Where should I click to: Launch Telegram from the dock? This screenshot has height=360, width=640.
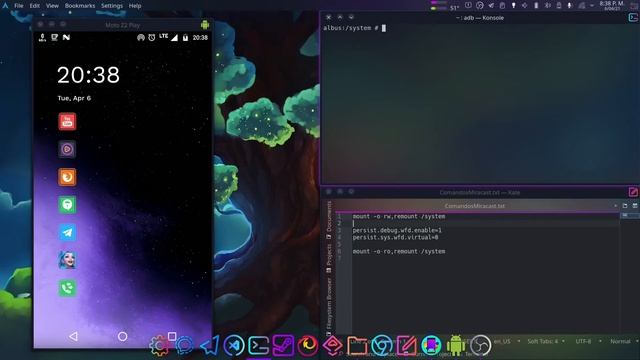click(209, 346)
